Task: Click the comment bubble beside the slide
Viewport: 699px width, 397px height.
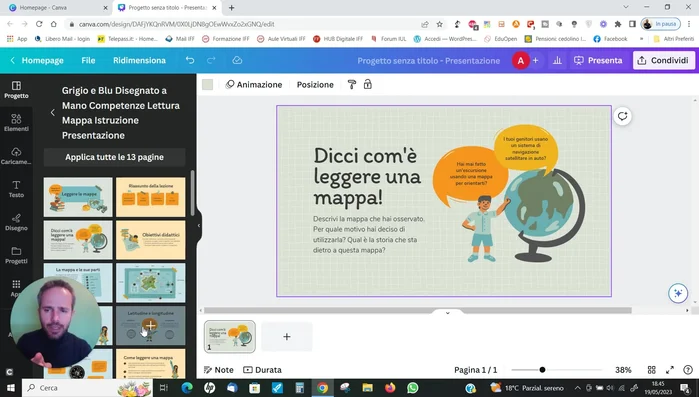Action: tap(622, 116)
